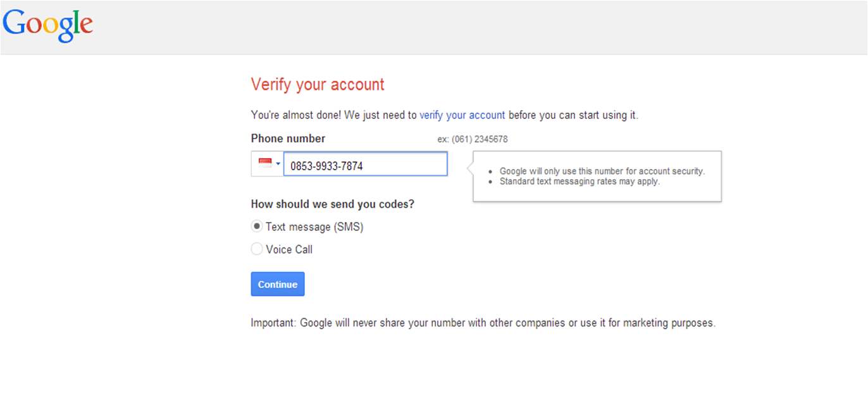The image size is (868, 405).
Task: Click the 'How should we send you codes?' label
Action: [333, 204]
